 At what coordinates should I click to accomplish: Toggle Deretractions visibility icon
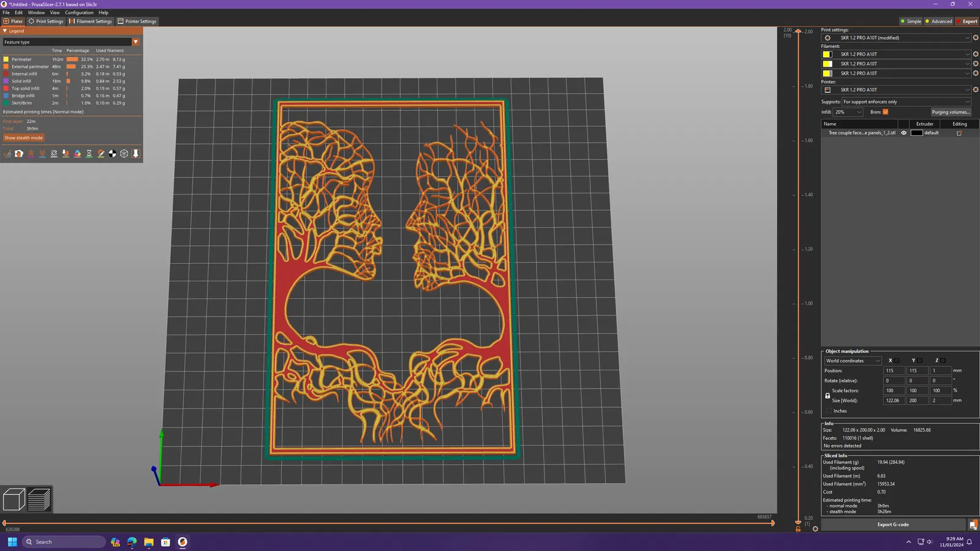42,154
